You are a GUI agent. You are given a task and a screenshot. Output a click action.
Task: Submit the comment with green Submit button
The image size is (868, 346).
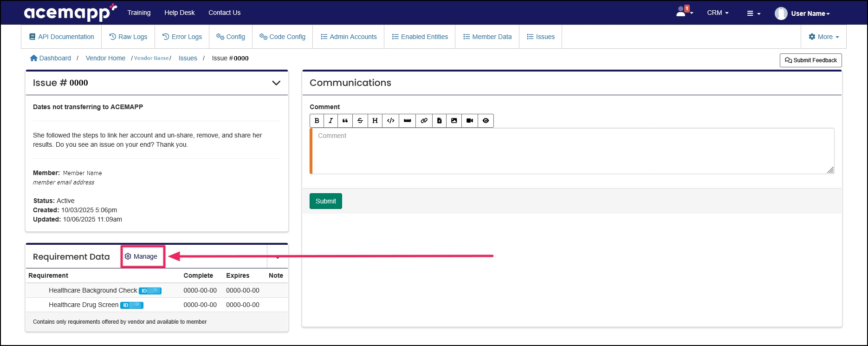click(326, 201)
